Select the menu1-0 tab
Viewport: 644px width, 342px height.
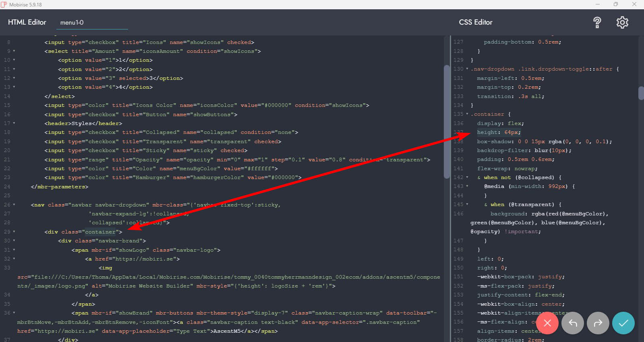[x=72, y=23]
